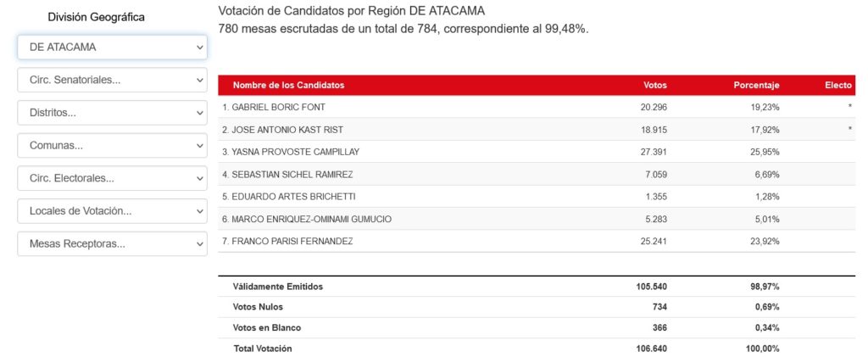Viewport: 868px width, 357px height.
Task: Expand the Circ. Senatoriales dropdown
Action: 112,81
